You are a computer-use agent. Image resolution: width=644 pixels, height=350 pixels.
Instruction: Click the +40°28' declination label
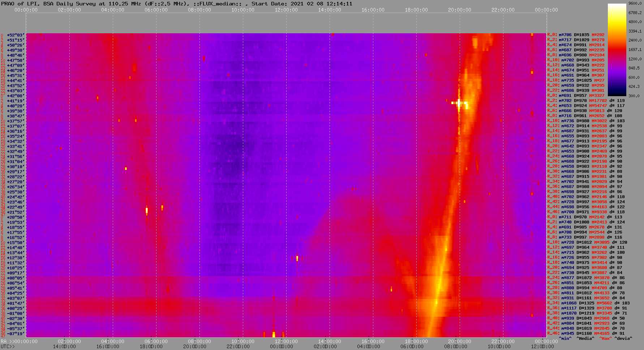[x=15, y=106]
